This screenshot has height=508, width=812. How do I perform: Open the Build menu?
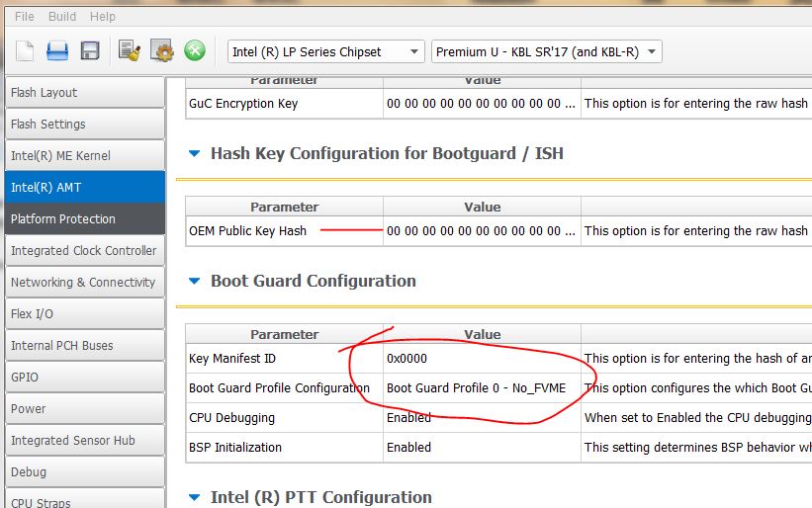tap(62, 17)
